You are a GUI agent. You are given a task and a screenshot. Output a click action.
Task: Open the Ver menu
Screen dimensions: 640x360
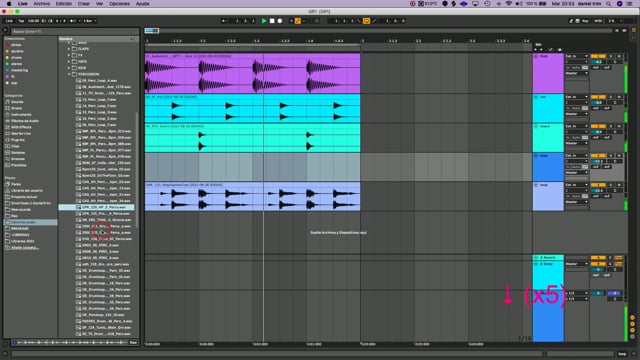tap(99, 4)
